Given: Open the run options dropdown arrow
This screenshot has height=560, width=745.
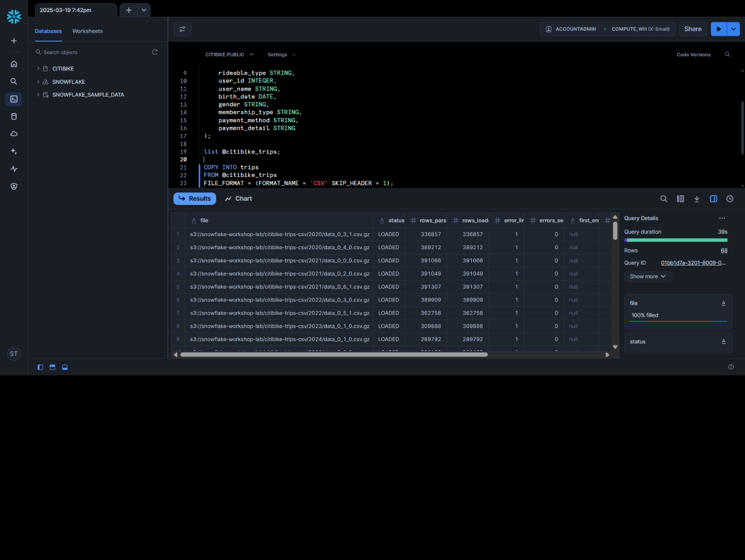Looking at the screenshot, I should coord(733,29).
